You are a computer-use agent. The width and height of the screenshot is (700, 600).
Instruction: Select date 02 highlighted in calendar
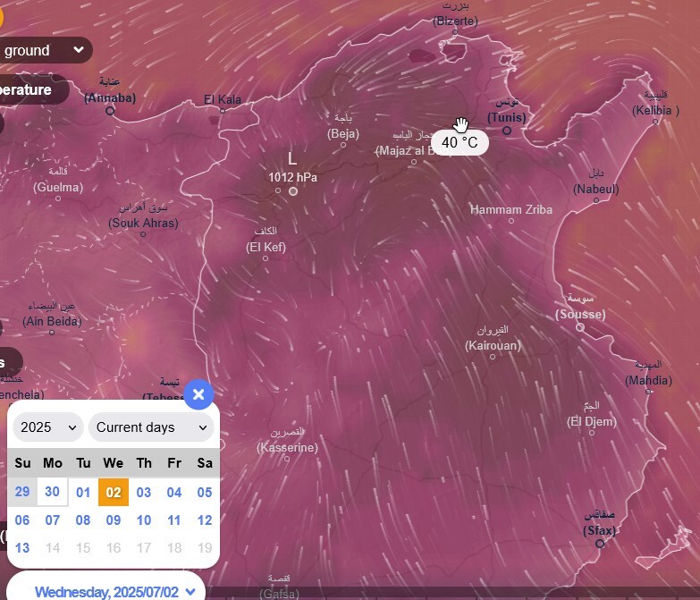pos(114,492)
